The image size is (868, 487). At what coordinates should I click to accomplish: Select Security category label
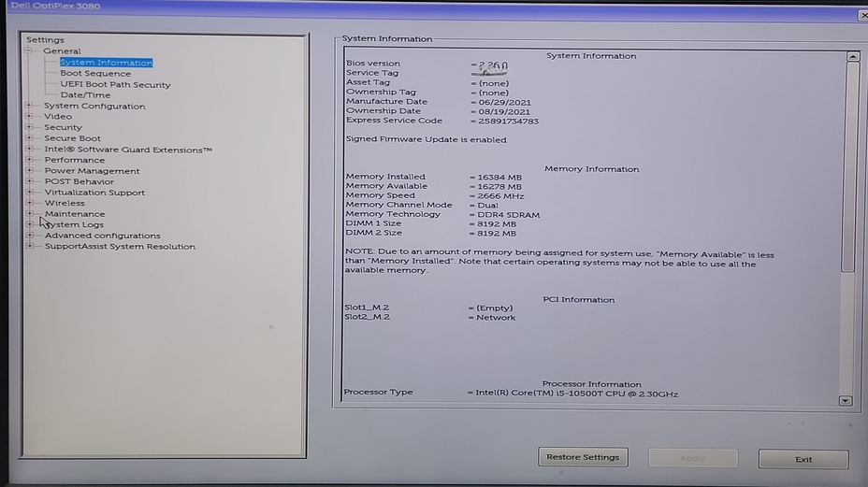pyautogui.click(x=63, y=127)
